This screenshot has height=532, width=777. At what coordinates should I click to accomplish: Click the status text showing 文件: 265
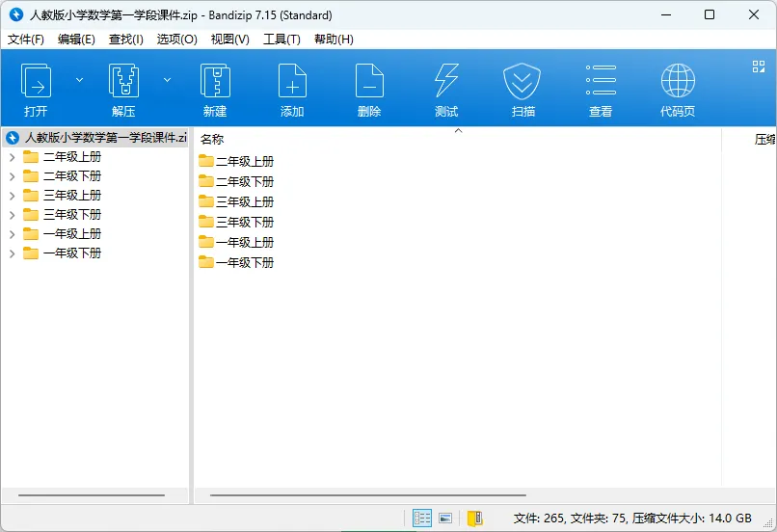(x=539, y=519)
